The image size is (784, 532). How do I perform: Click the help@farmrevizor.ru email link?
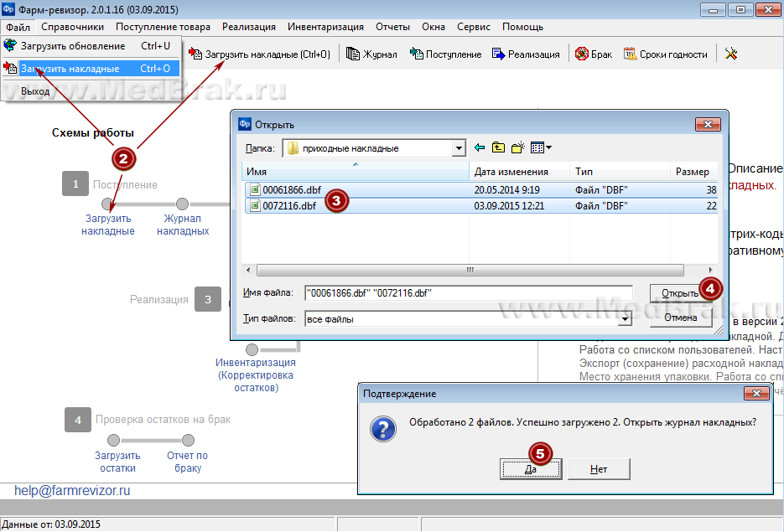[x=72, y=491]
